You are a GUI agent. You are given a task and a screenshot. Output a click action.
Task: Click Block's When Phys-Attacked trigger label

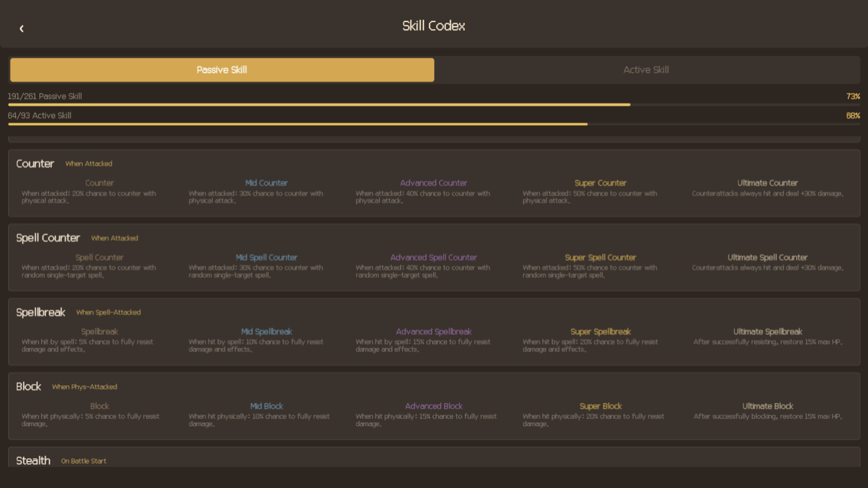tap(85, 387)
